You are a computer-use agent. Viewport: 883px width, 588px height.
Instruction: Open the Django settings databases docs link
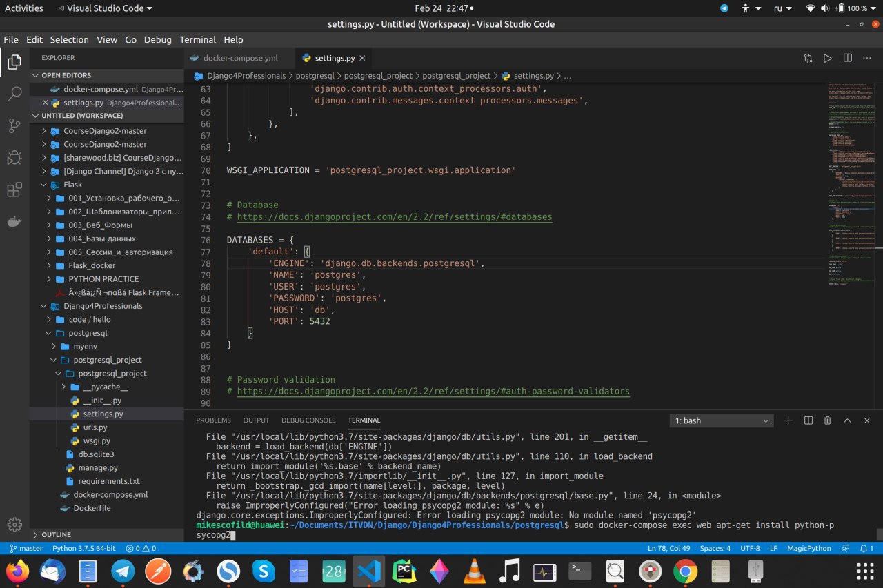click(395, 217)
